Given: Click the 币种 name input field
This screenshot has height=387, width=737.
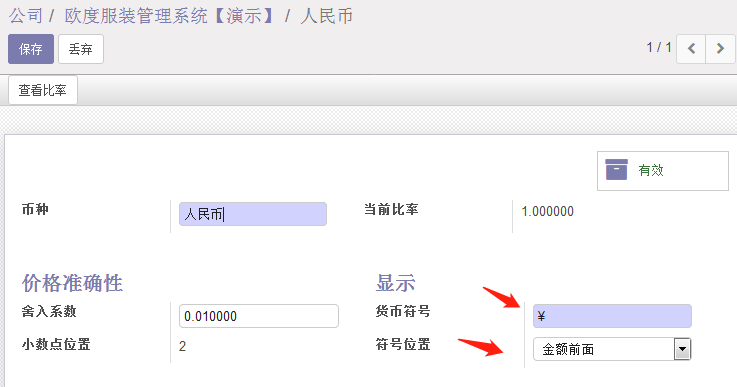Looking at the screenshot, I should pos(253,214).
